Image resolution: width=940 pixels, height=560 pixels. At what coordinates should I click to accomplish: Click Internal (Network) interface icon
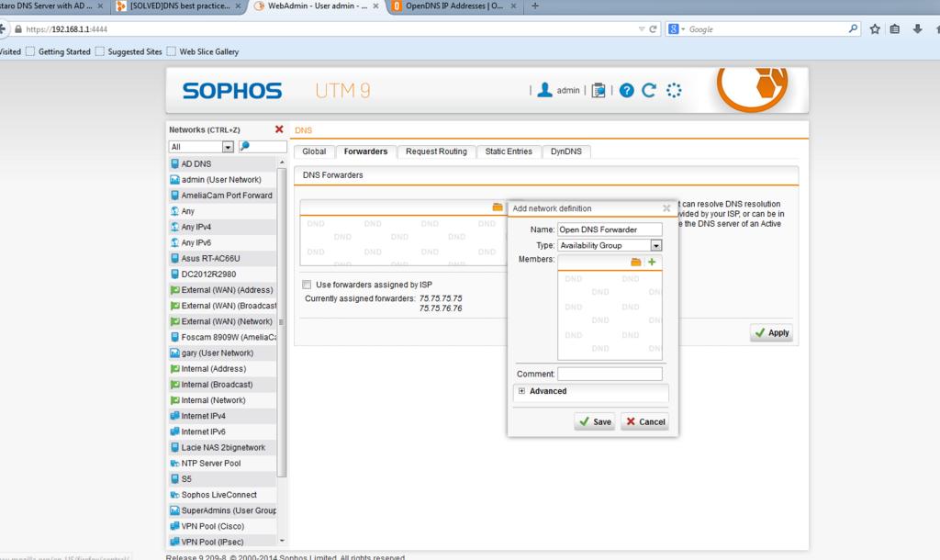coord(174,400)
